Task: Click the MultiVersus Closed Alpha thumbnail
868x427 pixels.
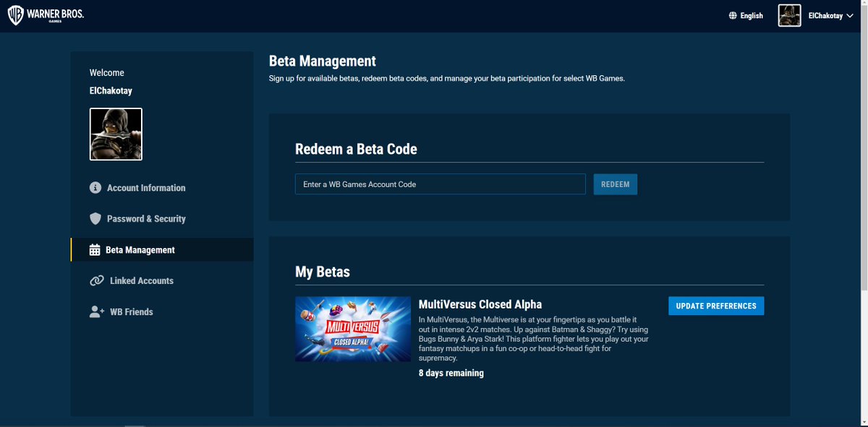Action: [x=353, y=329]
